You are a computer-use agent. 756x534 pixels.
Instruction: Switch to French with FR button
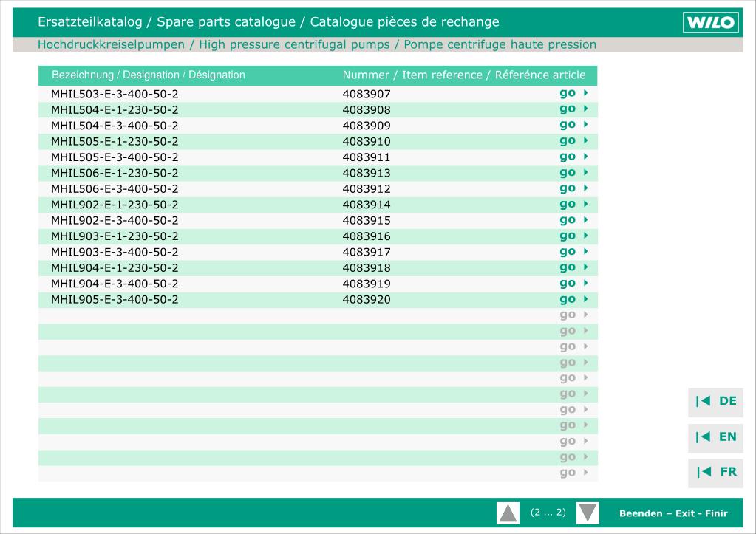[x=715, y=472]
